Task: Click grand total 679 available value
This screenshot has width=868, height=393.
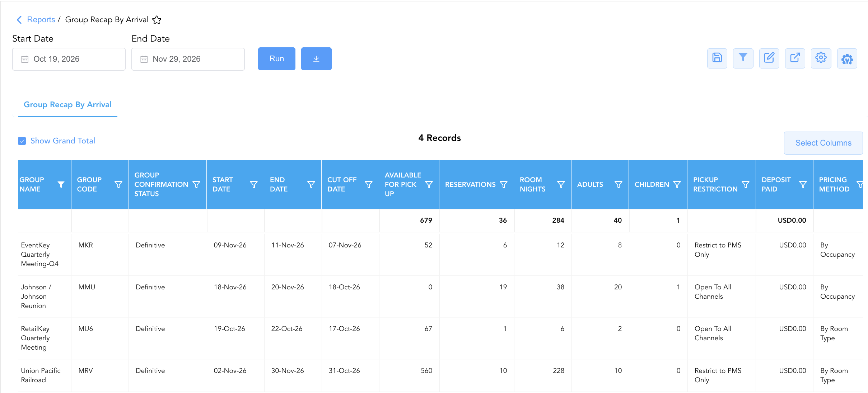Action: tap(426, 221)
